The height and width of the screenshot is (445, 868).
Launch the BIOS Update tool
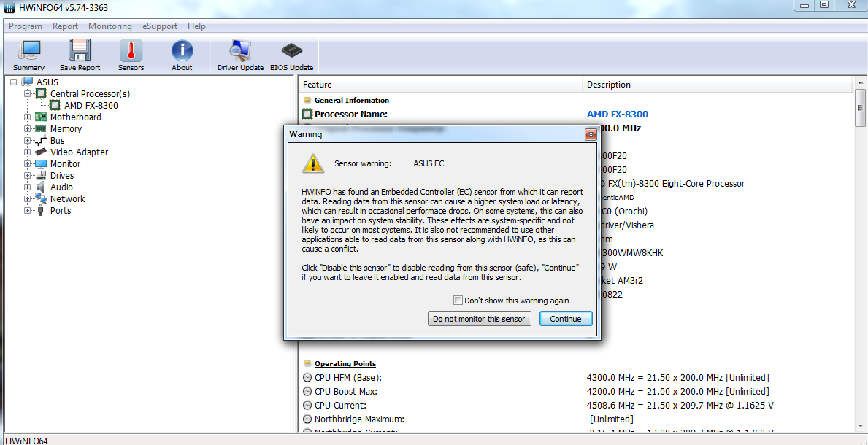point(292,50)
